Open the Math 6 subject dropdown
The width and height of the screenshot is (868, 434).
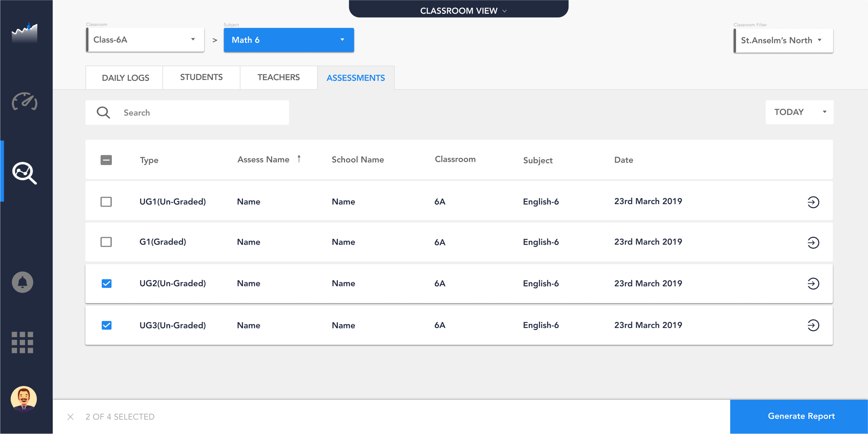(x=288, y=40)
